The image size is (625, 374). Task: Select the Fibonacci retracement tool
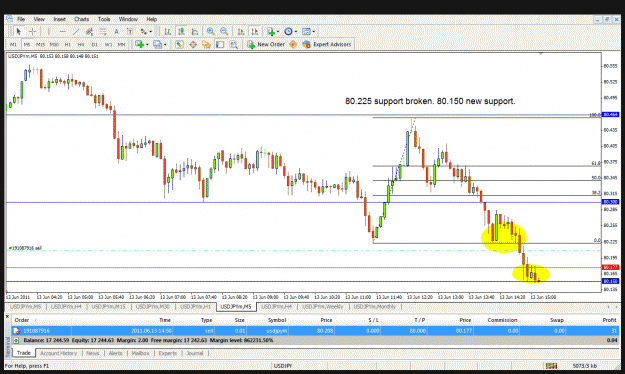(103, 31)
